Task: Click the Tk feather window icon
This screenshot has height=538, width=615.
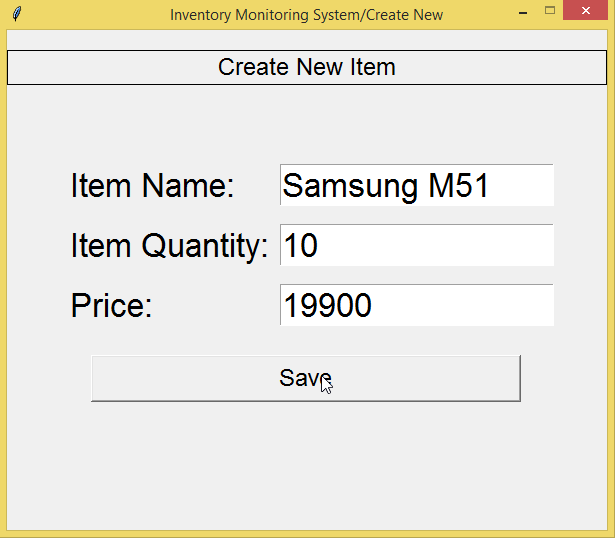Action: [x=17, y=14]
